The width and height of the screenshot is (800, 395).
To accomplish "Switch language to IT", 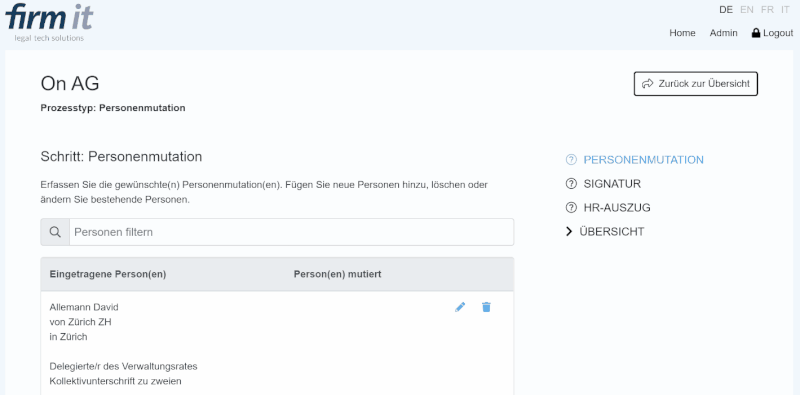I will coord(785,10).
